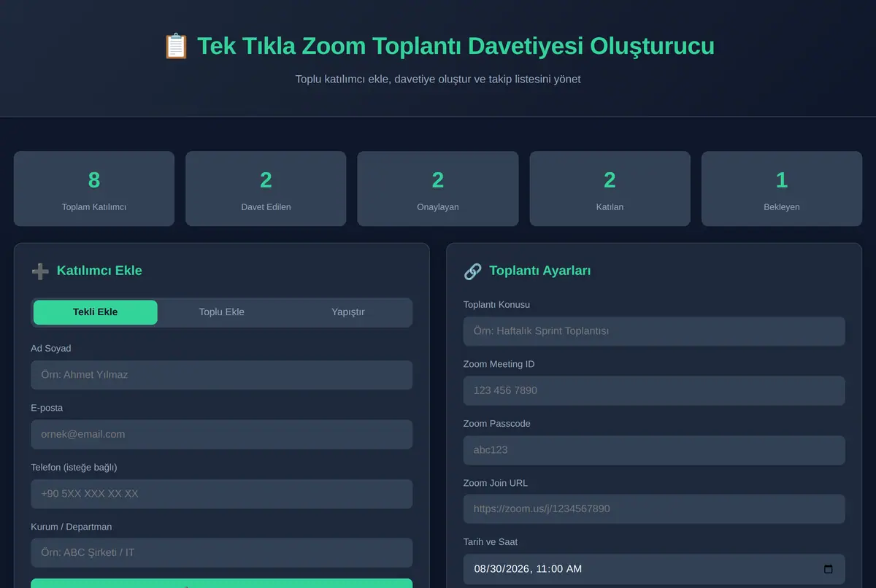
Task: Click the Kurum / Departman field
Action: (x=222, y=553)
